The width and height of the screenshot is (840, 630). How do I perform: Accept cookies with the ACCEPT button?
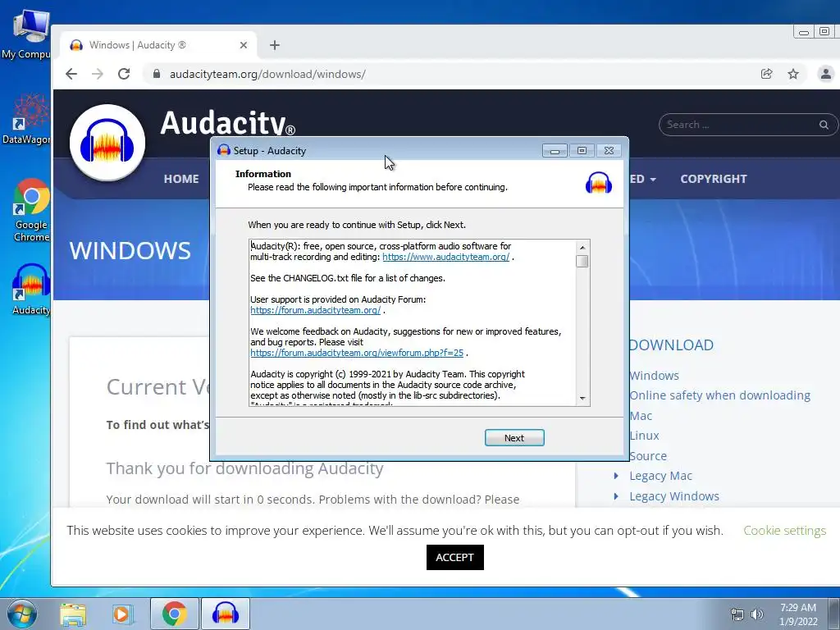(454, 557)
